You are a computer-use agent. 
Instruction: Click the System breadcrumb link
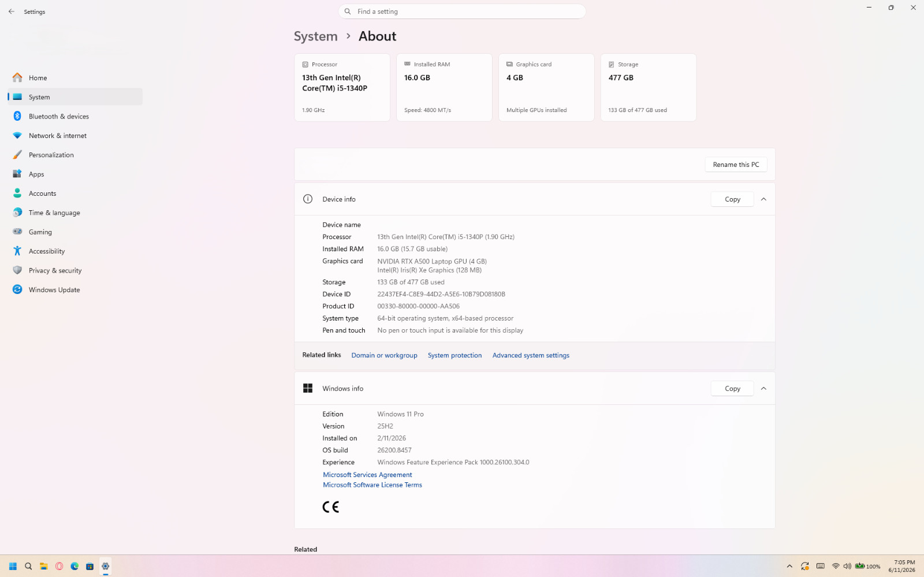click(315, 36)
